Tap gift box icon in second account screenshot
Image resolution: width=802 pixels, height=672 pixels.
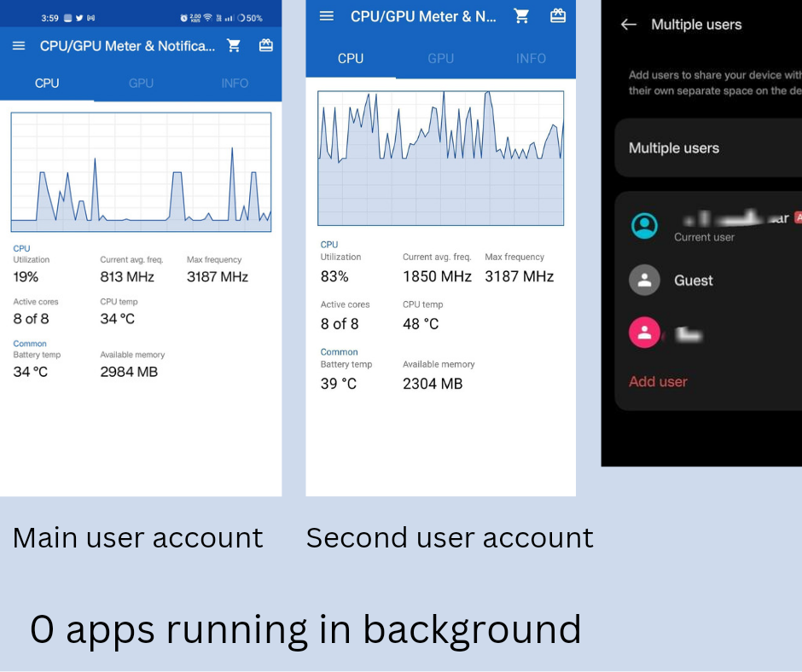tap(557, 16)
